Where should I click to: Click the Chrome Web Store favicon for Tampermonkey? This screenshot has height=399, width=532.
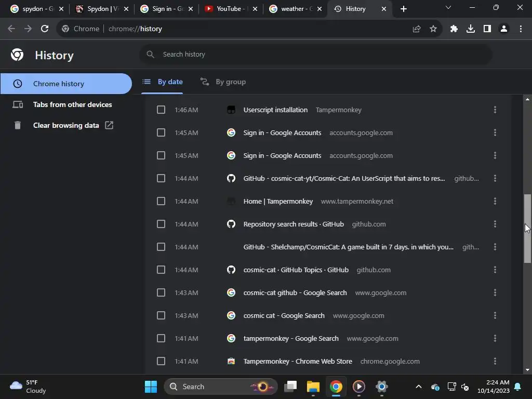pyautogui.click(x=231, y=362)
